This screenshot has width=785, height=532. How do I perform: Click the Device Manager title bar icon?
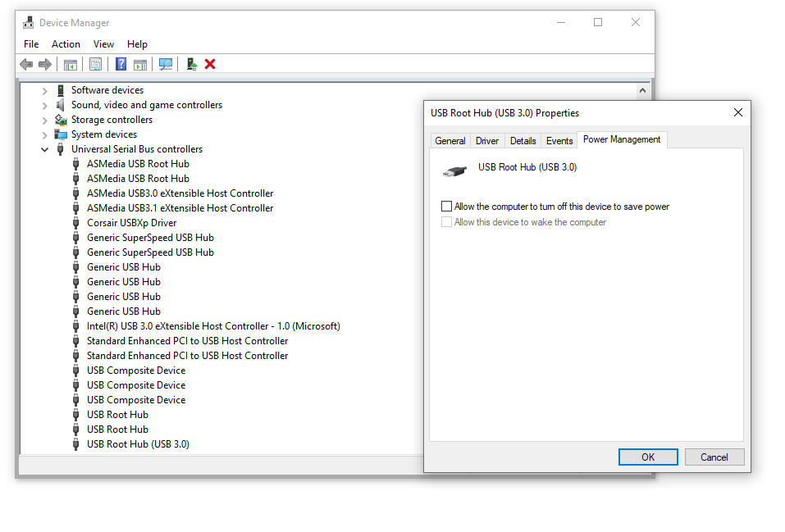(x=29, y=22)
